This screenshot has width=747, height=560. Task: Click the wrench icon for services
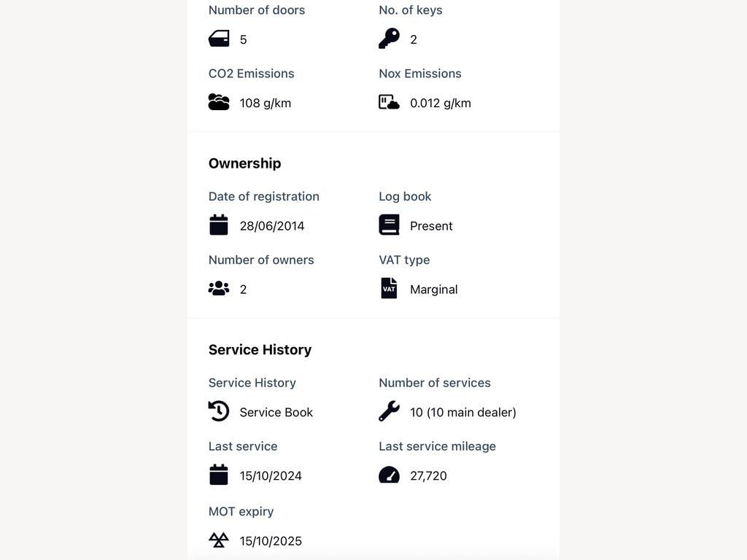coord(390,411)
